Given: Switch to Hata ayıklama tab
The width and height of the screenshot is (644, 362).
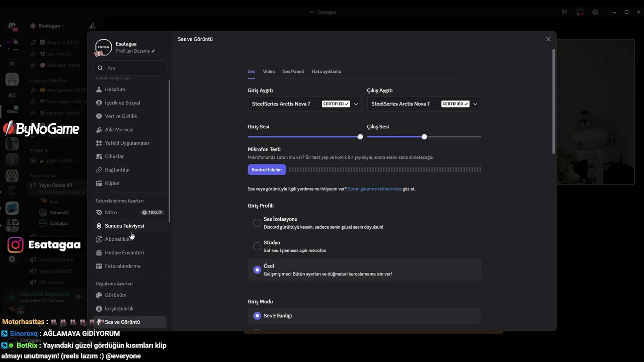Looking at the screenshot, I should point(327,71).
